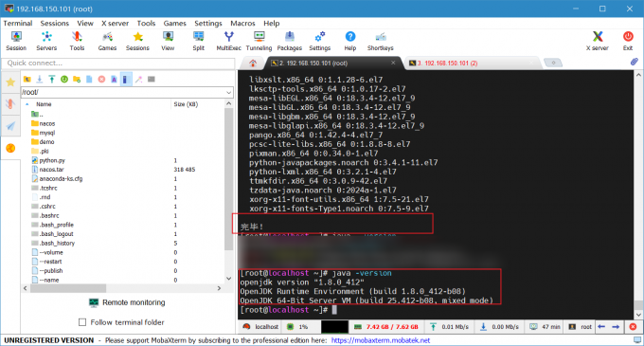Click the upload files icon in SFTP panel
644x346 pixels.
(x=52, y=80)
